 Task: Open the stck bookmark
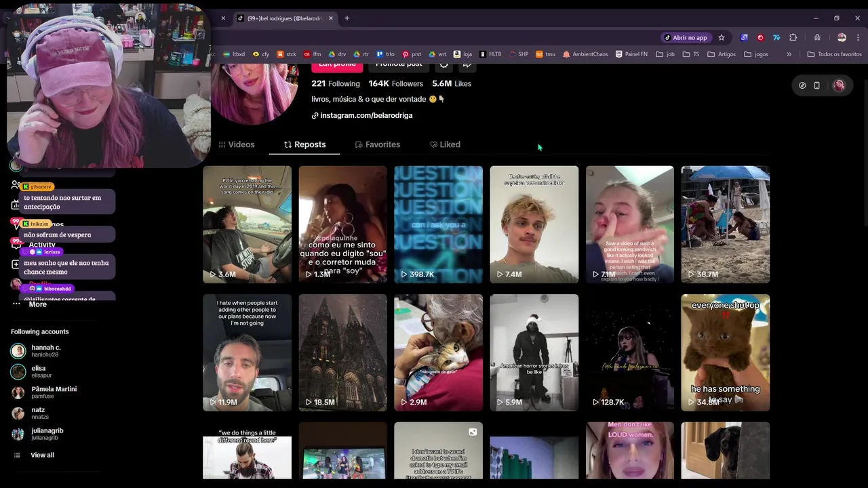pyautogui.click(x=286, y=54)
